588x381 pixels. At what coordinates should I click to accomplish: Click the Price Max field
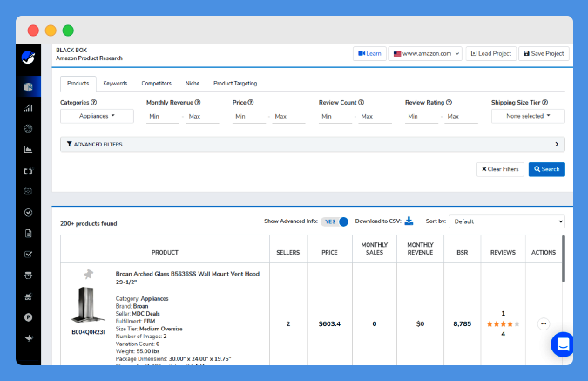[288, 117]
